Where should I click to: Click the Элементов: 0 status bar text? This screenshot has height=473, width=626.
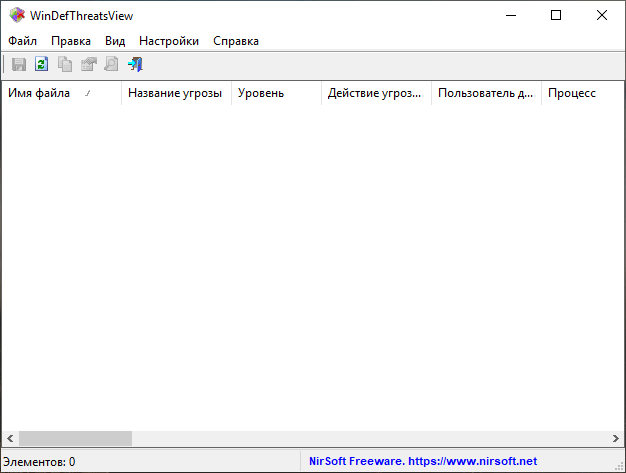coord(39,462)
